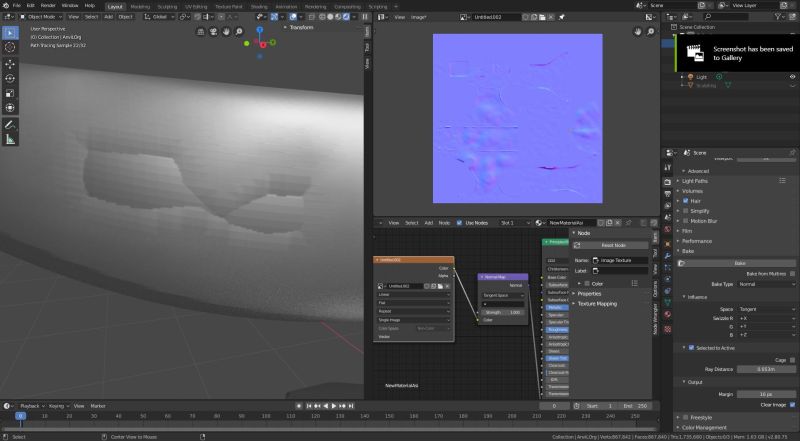
Task: Open Bake Type dropdown
Action: click(x=767, y=284)
